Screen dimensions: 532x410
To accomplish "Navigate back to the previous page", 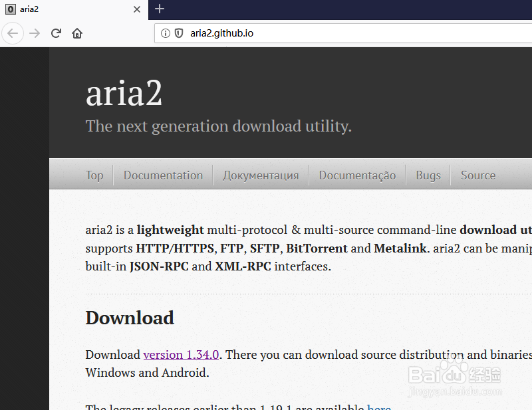I will pos(13,33).
